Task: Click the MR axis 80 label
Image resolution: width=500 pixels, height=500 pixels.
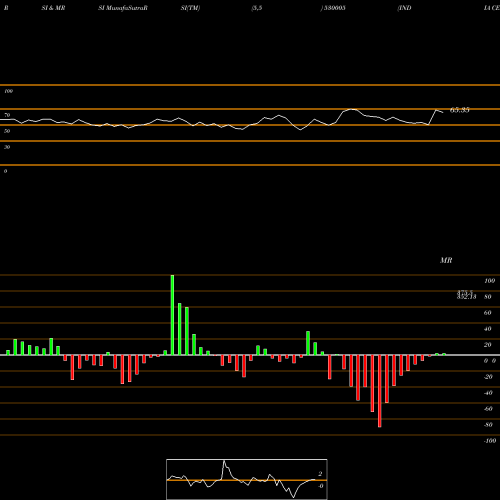Action: [488, 297]
